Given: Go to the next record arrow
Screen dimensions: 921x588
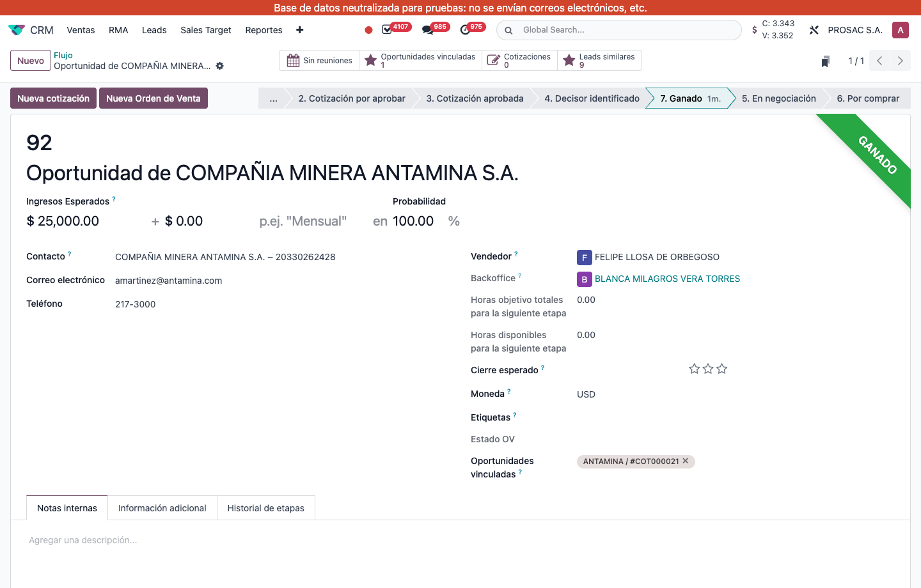Looking at the screenshot, I should pyautogui.click(x=901, y=61).
